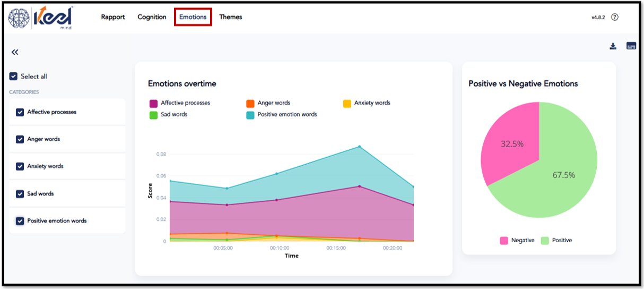This screenshot has width=644, height=289.
Task: Click the Anxiety words legend swatch
Action: click(347, 104)
